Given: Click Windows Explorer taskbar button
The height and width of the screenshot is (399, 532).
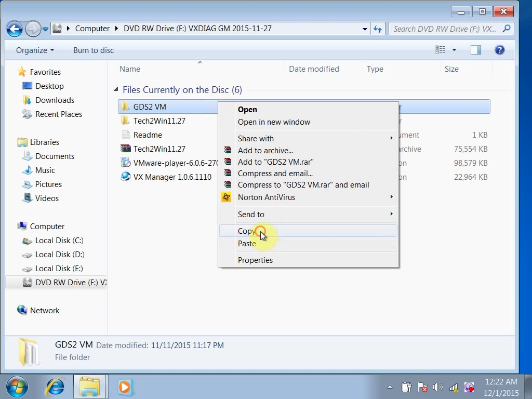Looking at the screenshot, I should point(89,387).
